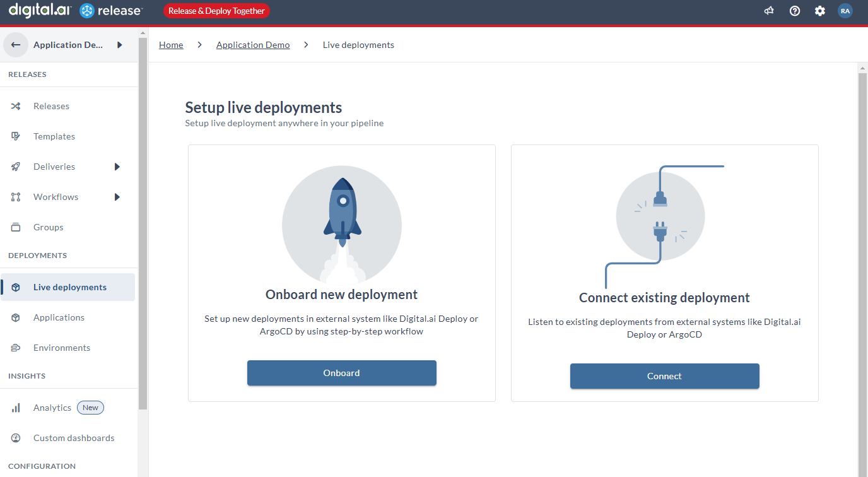Click the sidebar vertical scrollbar
Image resolution: width=868 pixels, height=477 pixels.
[x=143, y=224]
